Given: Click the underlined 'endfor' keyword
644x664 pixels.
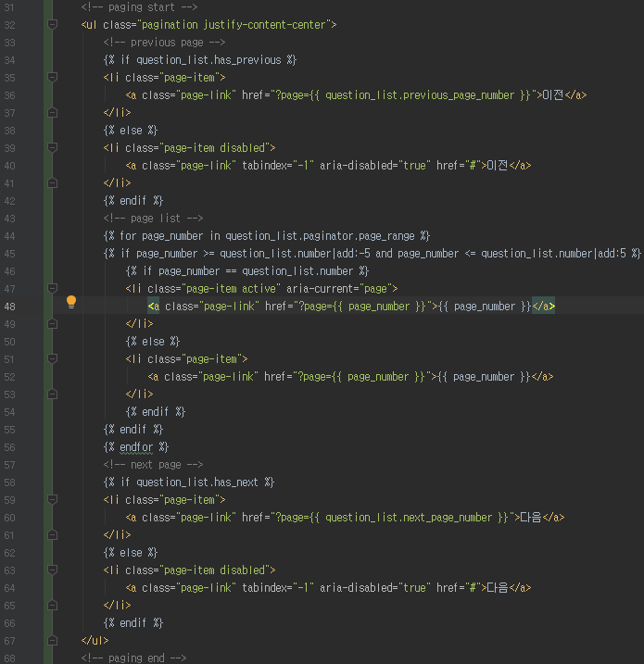Looking at the screenshot, I should coord(136,447).
